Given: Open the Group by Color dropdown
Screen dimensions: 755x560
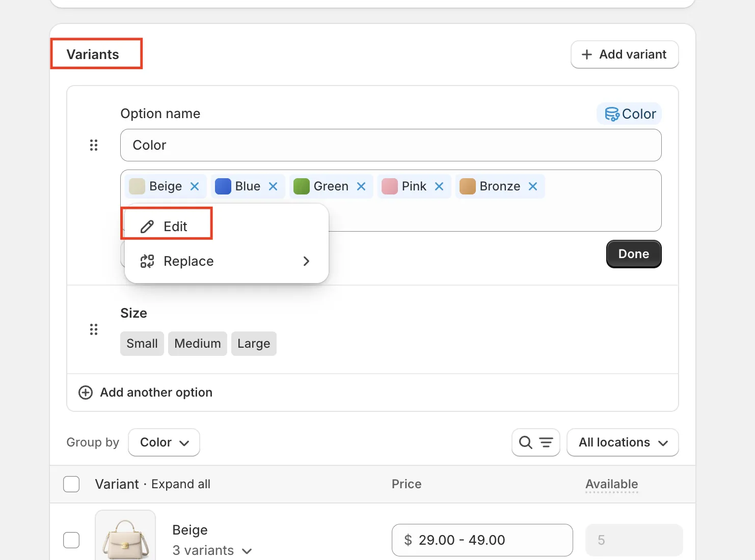Looking at the screenshot, I should coord(164,442).
